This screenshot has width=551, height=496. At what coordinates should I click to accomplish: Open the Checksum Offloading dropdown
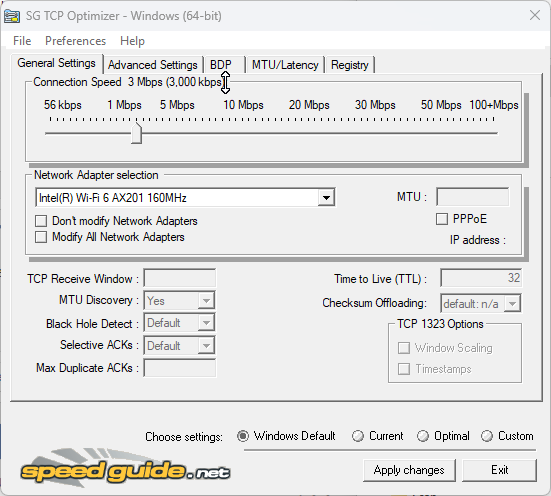(512, 303)
